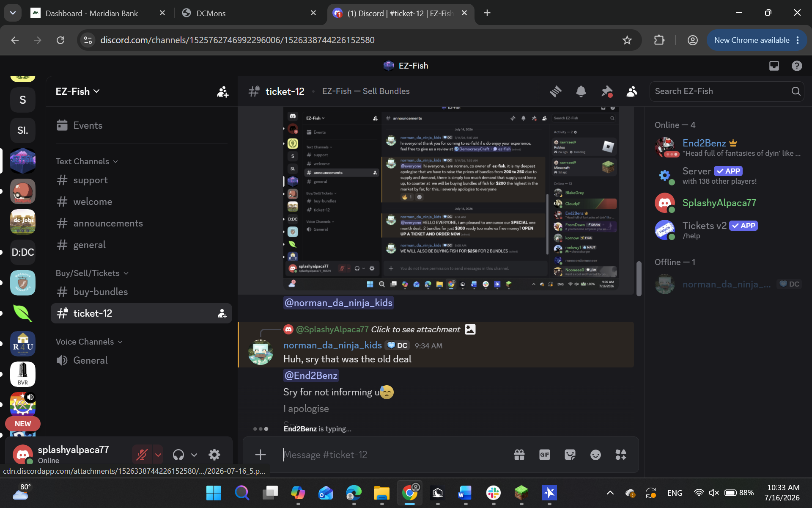812x508 pixels.
Task: Click the @norman_da_ninja_kids mention link
Action: coord(338,303)
